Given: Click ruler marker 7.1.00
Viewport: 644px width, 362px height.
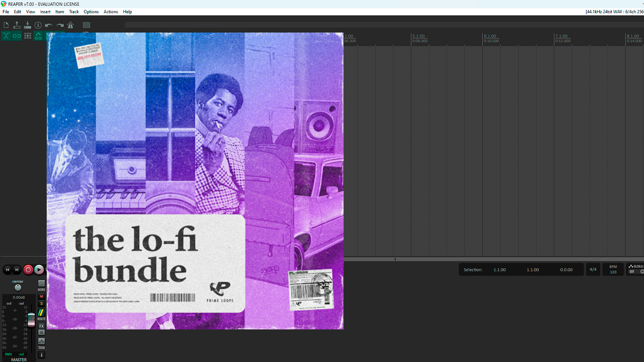Looking at the screenshot, I should [x=561, y=36].
